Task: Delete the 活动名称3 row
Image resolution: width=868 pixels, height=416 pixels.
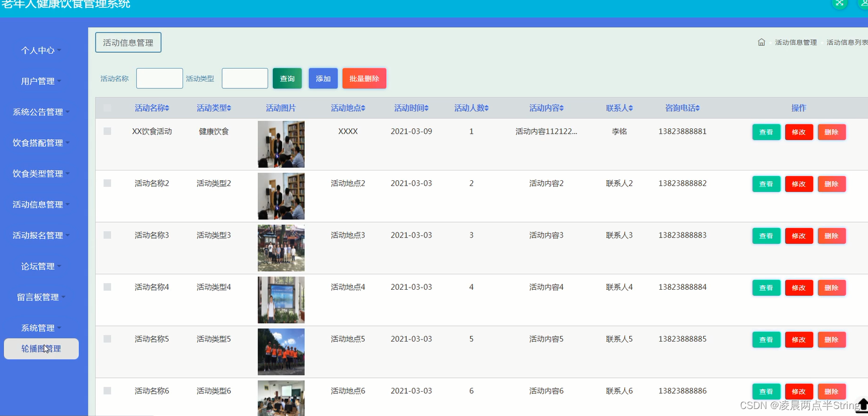Action: click(x=831, y=235)
